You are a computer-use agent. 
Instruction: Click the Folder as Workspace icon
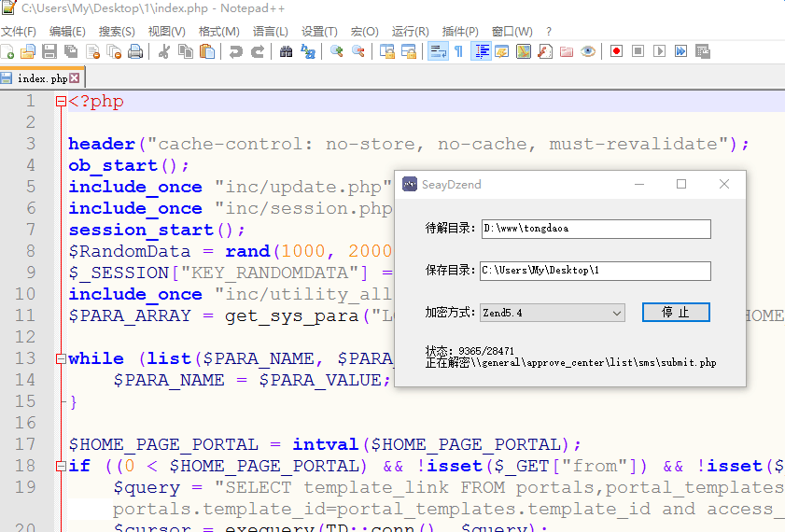(x=567, y=51)
